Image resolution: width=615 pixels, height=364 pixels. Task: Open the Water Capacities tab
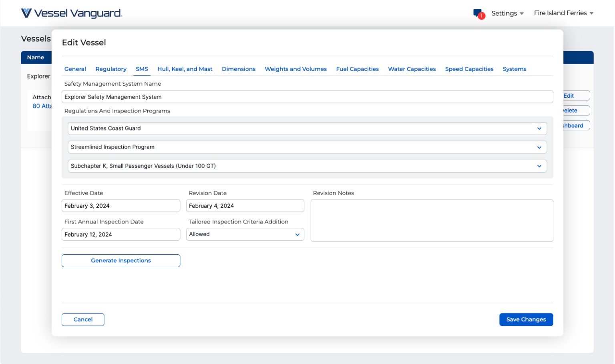pos(412,69)
